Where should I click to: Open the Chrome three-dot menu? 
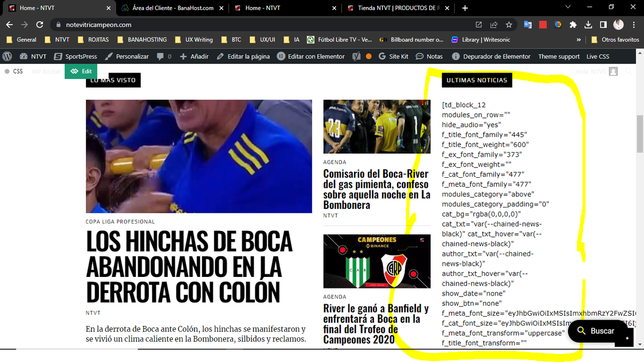pyautogui.click(x=634, y=25)
